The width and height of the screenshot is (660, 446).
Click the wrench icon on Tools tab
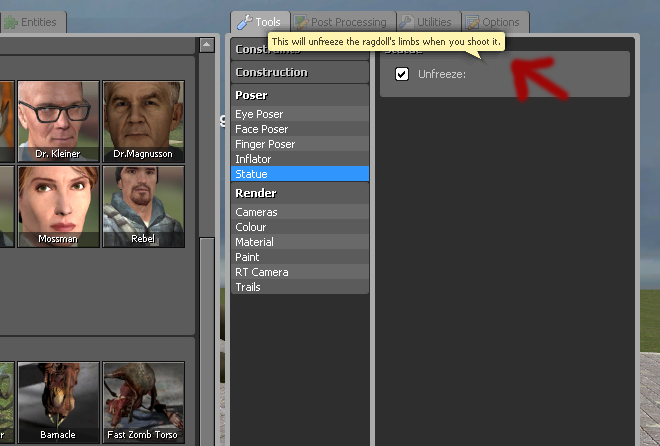[244, 22]
